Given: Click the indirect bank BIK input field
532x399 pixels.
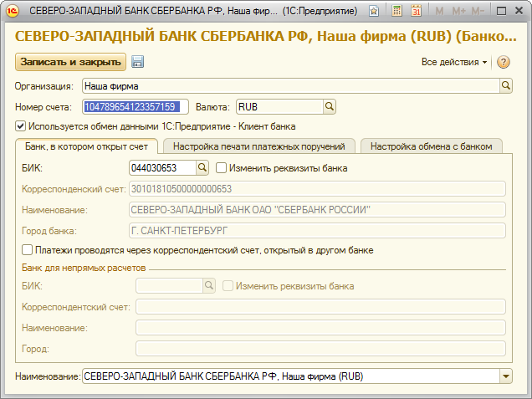Looking at the screenshot, I should click(x=170, y=286).
